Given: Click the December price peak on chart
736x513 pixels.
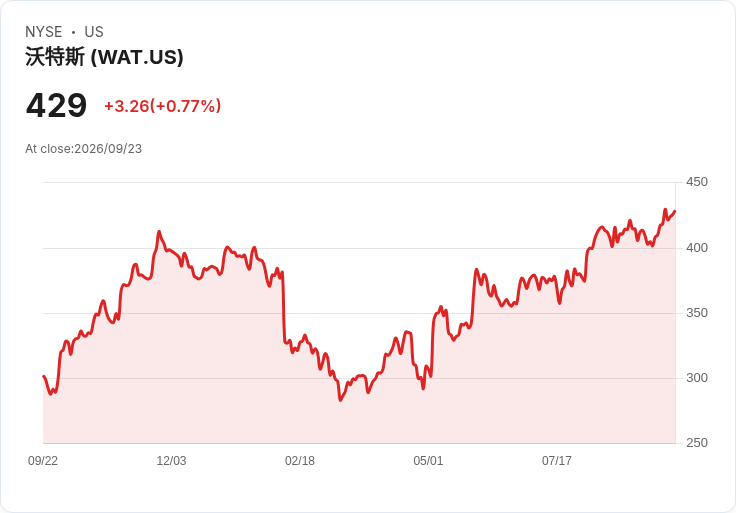Looking at the screenshot, I should click(x=159, y=231).
